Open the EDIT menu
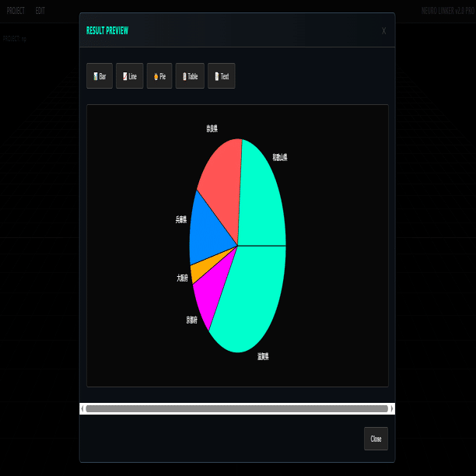The width and height of the screenshot is (476, 476). point(40,11)
